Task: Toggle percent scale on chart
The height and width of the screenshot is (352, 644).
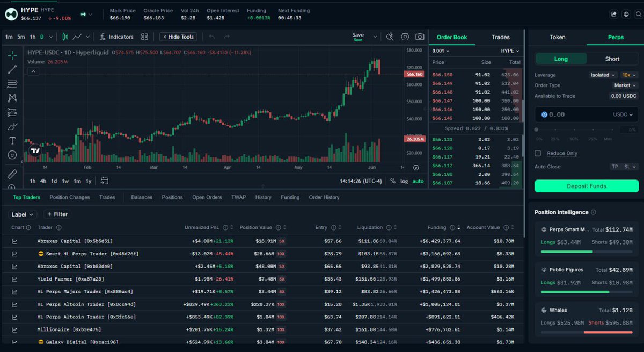Action: tap(393, 181)
